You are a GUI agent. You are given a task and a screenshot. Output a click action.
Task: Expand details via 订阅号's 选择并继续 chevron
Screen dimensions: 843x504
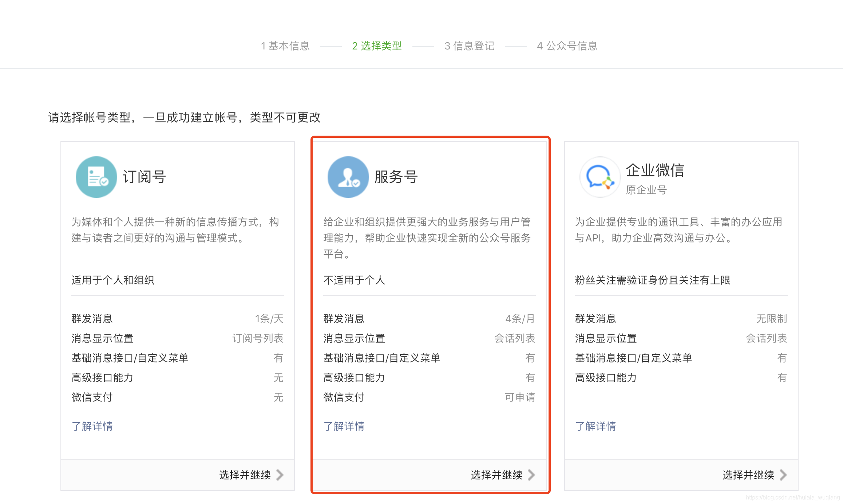[x=280, y=475]
